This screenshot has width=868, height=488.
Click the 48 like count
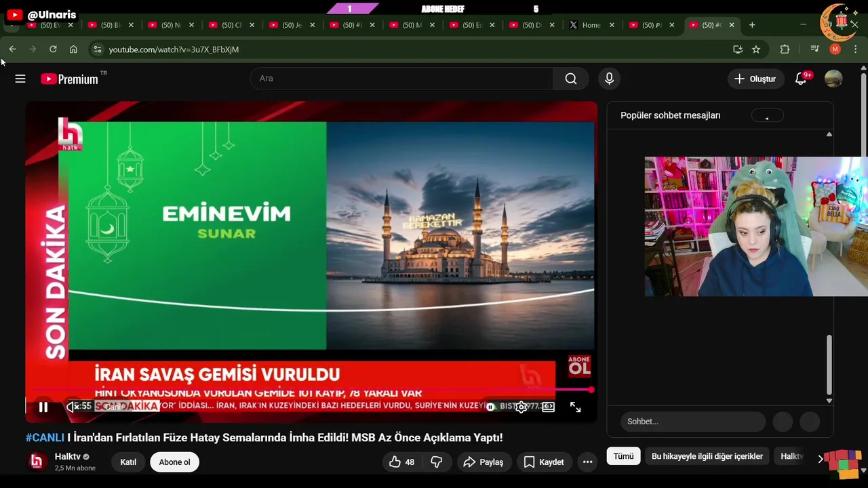410,462
